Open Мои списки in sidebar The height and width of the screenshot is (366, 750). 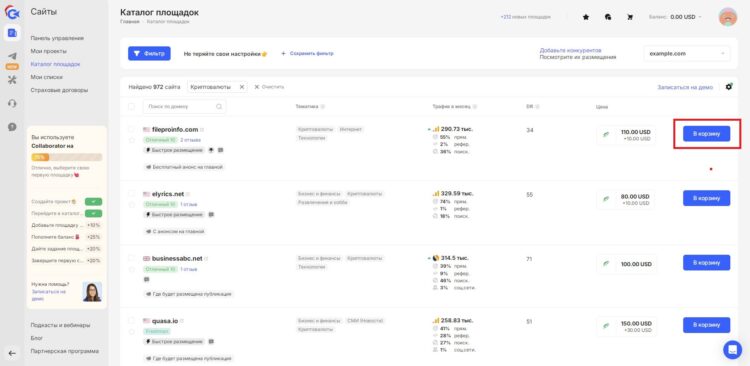46,77
